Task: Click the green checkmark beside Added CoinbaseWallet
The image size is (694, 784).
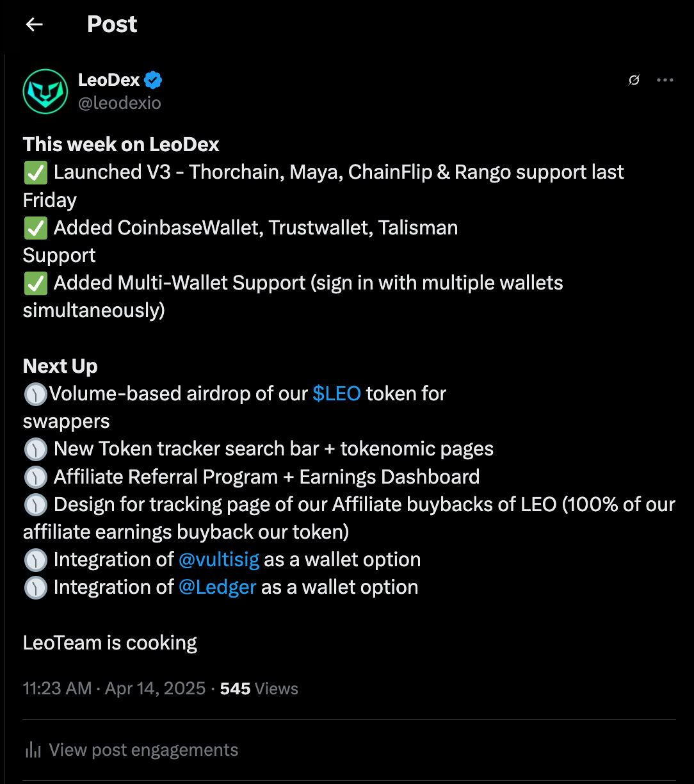Action: (35, 228)
